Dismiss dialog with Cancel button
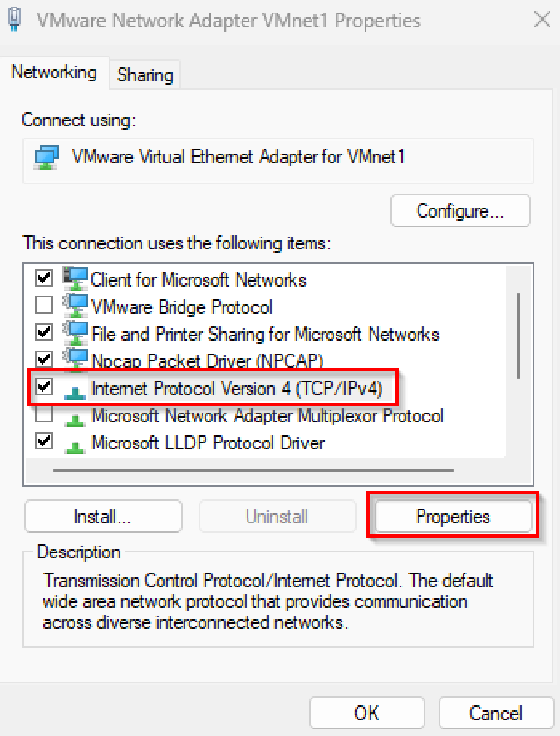The image size is (560, 736). (495, 712)
